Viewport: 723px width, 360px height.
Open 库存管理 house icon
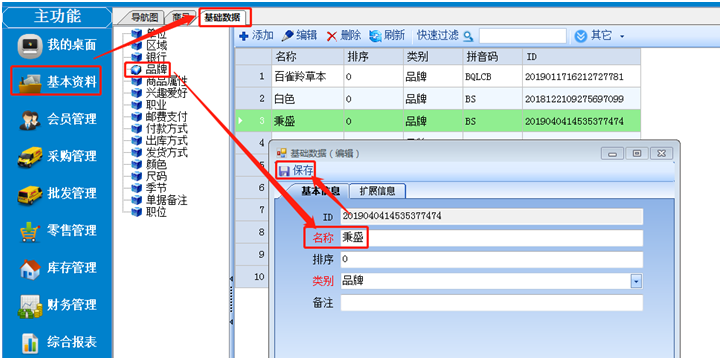(30, 268)
